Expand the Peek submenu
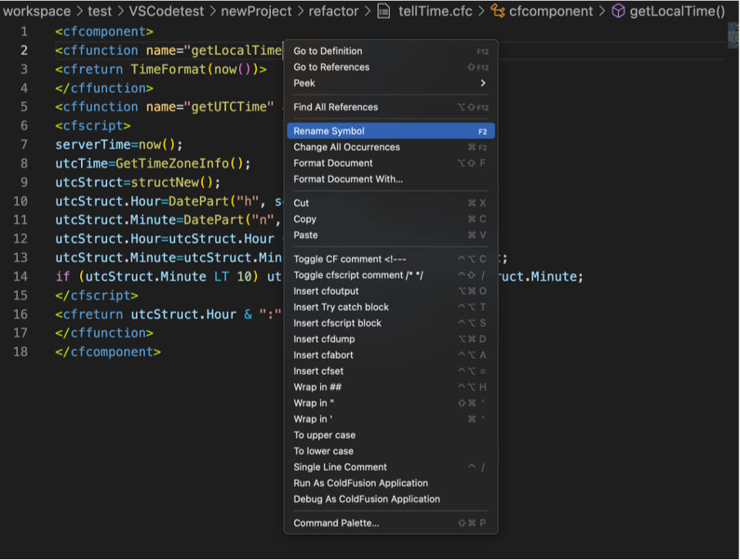The height and width of the screenshot is (560, 740). (x=304, y=84)
